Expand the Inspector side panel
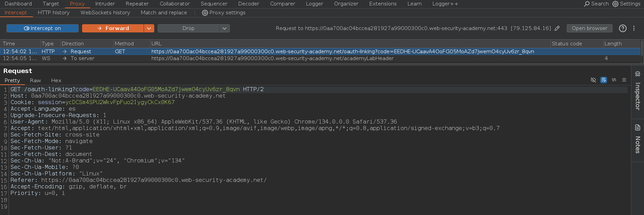Image resolution: width=644 pixels, height=215 pixels. [638, 92]
